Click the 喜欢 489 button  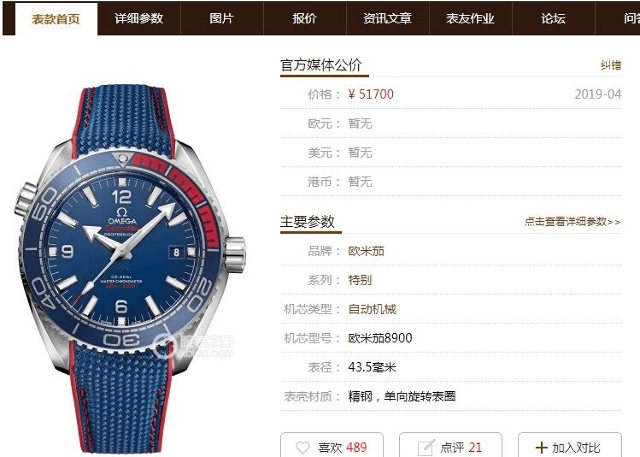pyautogui.click(x=332, y=446)
